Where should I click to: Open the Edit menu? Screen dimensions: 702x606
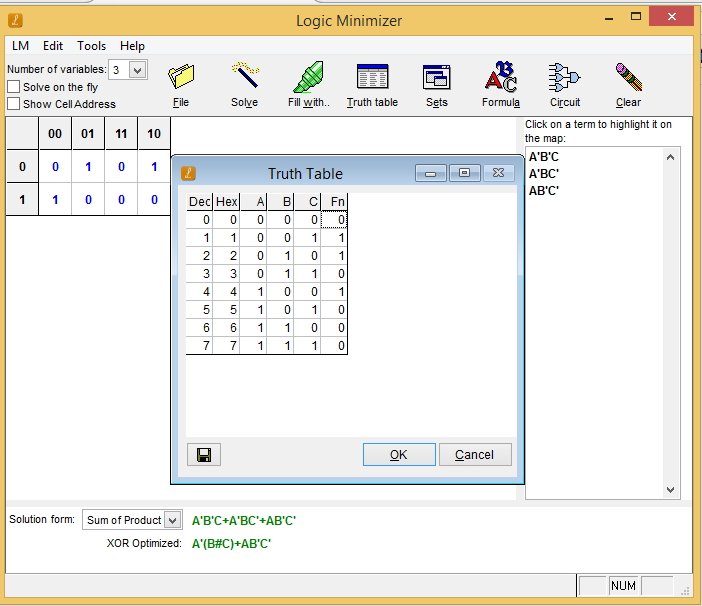53,46
